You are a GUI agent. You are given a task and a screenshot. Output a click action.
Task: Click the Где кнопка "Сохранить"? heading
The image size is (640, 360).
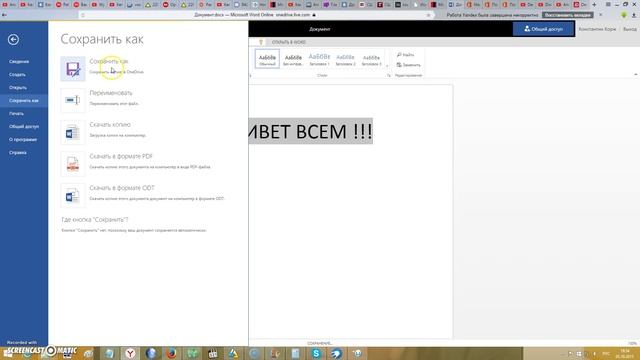95,220
